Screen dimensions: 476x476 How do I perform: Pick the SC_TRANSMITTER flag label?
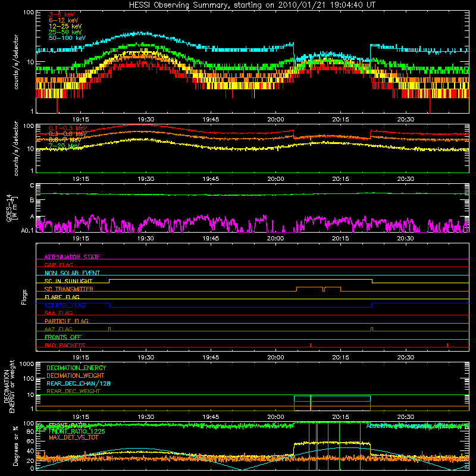[x=69, y=289]
